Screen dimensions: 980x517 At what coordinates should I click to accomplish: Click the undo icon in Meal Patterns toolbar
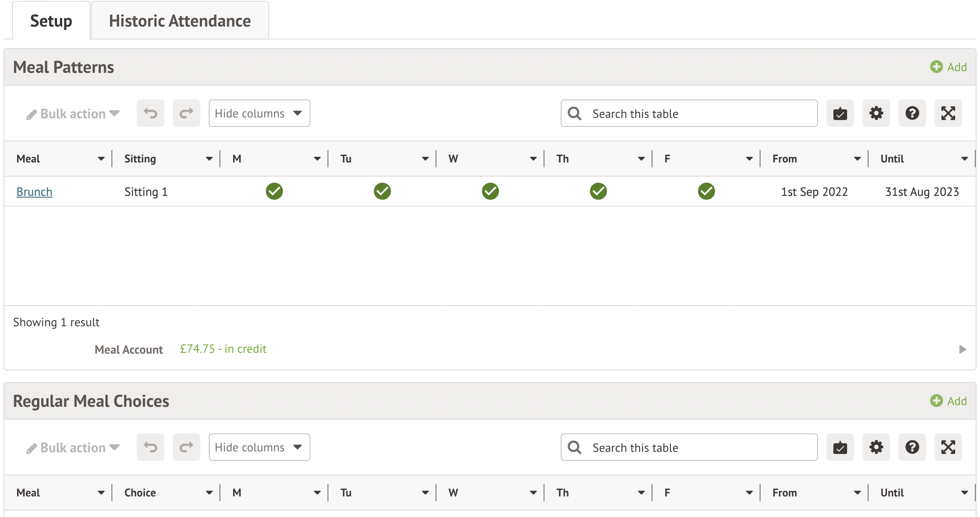click(x=150, y=114)
